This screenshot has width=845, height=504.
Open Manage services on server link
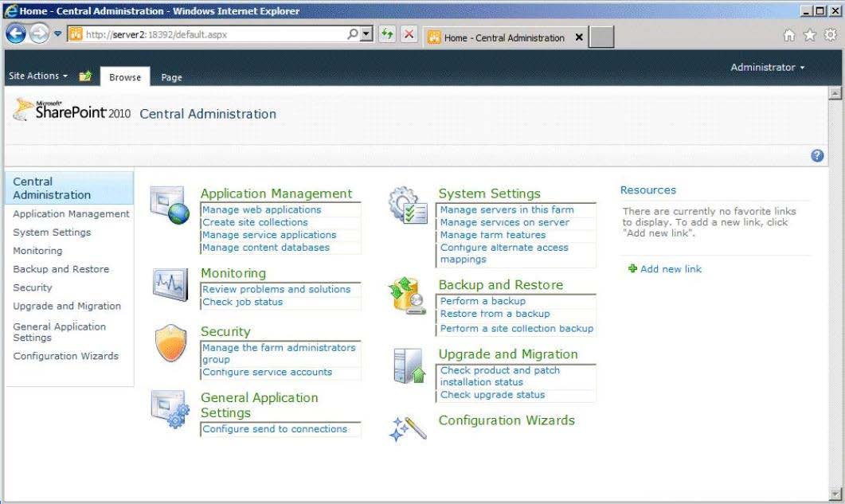pos(505,222)
